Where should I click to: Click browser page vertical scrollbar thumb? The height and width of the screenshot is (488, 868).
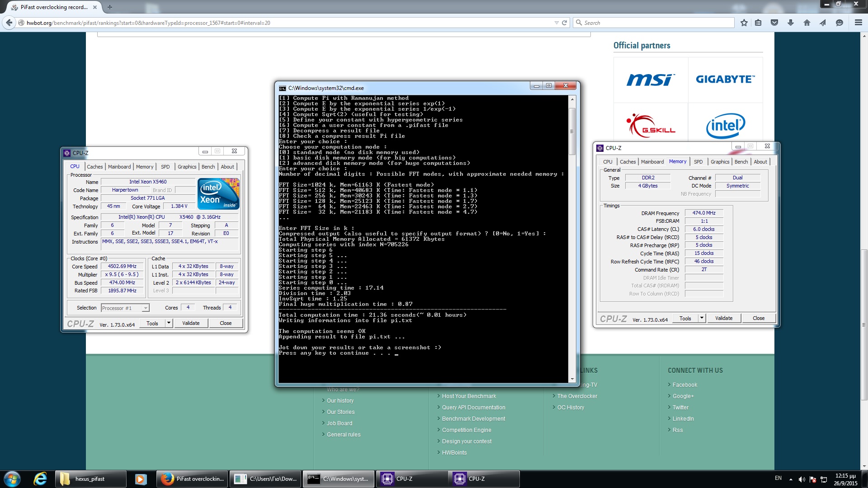[864, 324]
